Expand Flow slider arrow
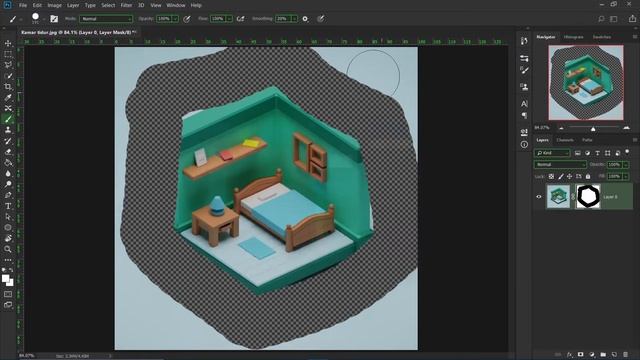Image resolution: width=640 pixels, height=360 pixels. click(x=229, y=19)
